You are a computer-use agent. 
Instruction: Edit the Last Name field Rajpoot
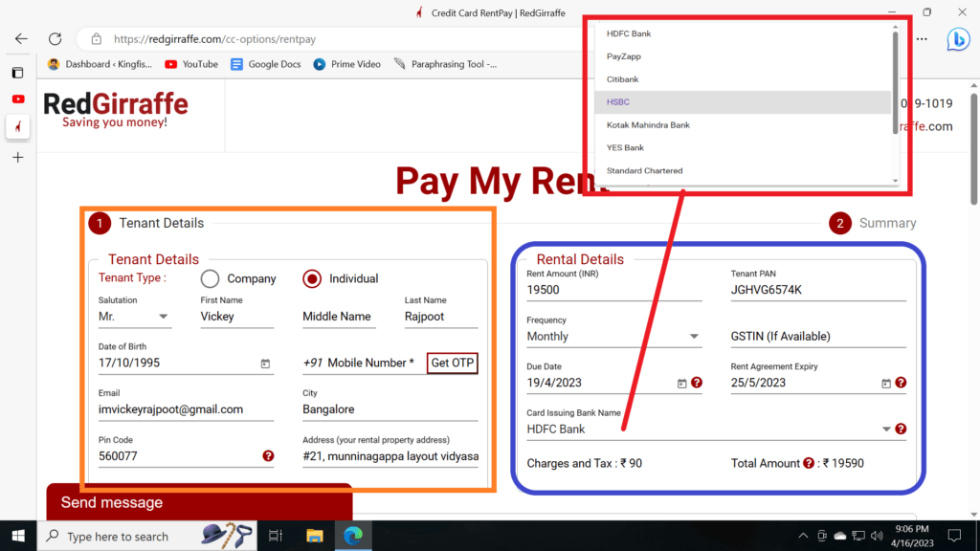(440, 317)
